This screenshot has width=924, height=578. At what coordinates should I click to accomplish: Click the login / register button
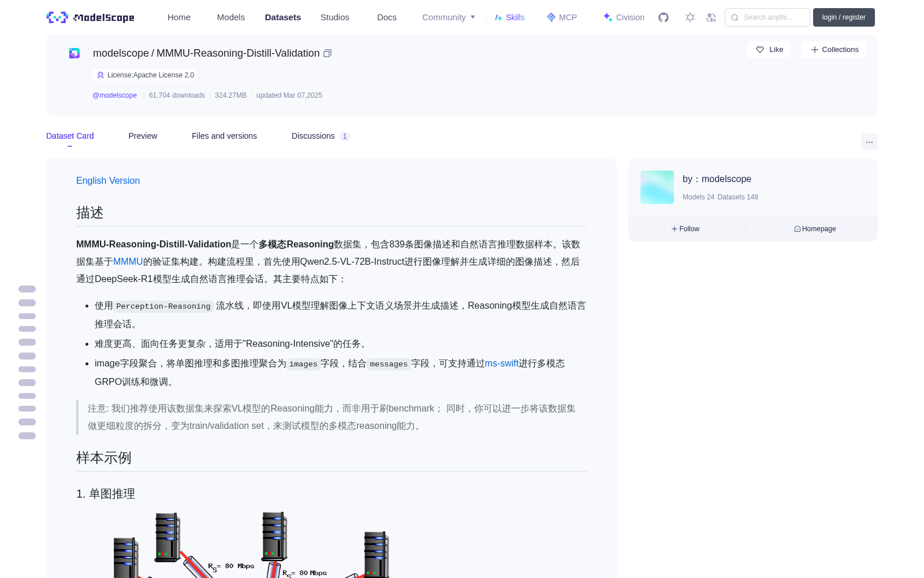point(844,17)
